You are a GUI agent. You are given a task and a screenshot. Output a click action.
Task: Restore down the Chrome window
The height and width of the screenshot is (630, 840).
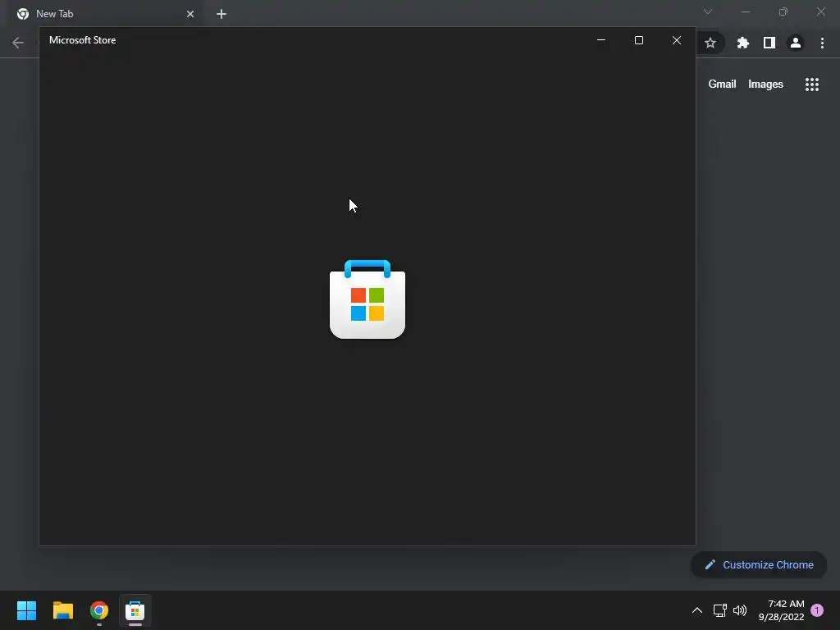783,11
